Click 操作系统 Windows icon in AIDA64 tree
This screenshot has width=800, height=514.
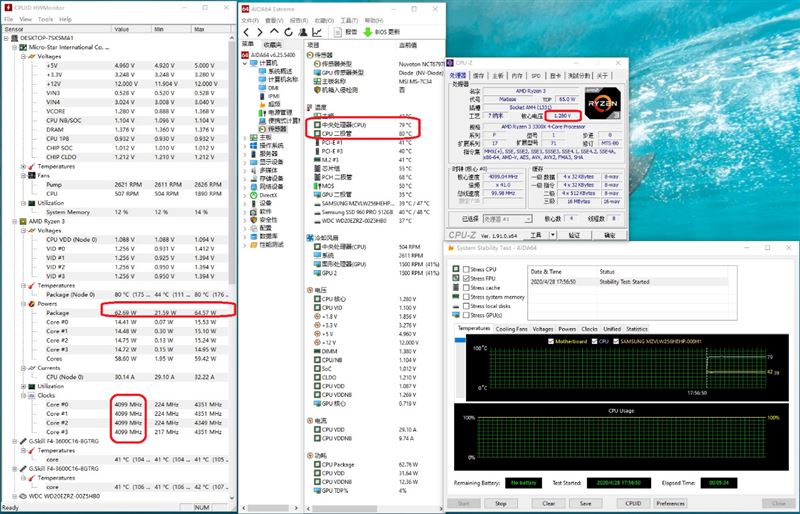254,145
